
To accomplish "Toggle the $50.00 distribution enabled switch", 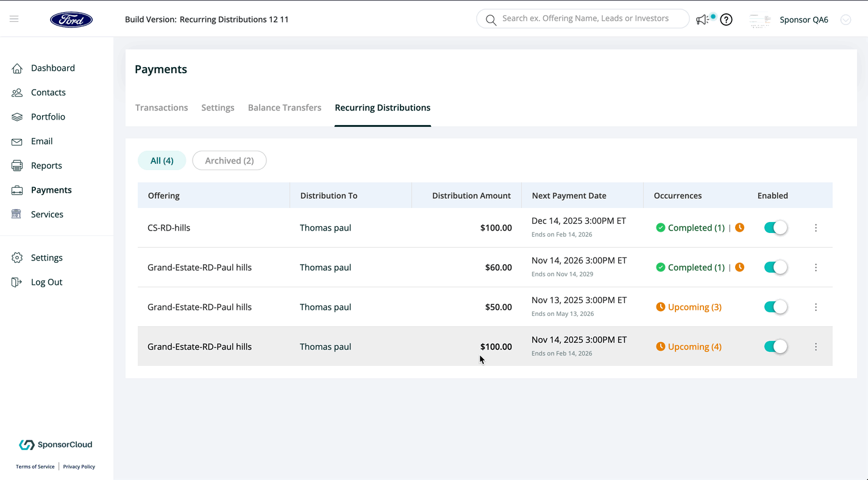I will [775, 307].
